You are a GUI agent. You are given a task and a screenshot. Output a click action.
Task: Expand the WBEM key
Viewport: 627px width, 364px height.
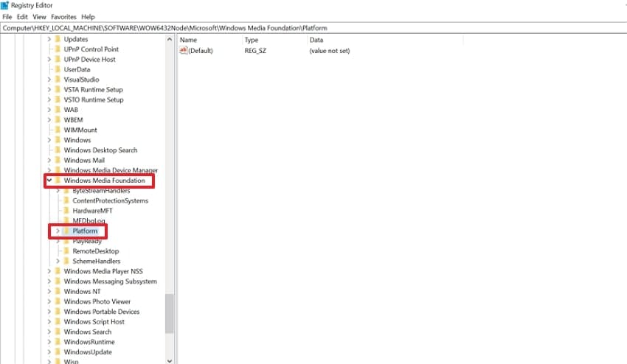(x=49, y=120)
